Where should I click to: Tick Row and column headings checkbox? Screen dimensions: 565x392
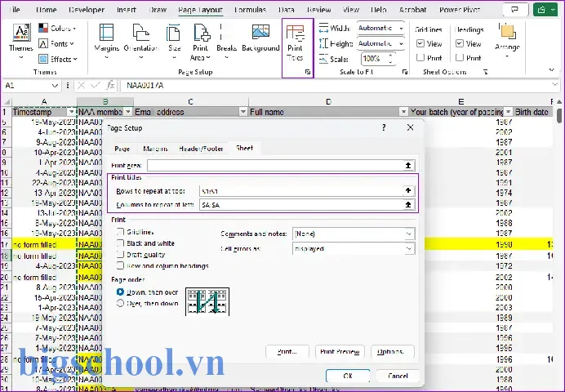(120, 266)
